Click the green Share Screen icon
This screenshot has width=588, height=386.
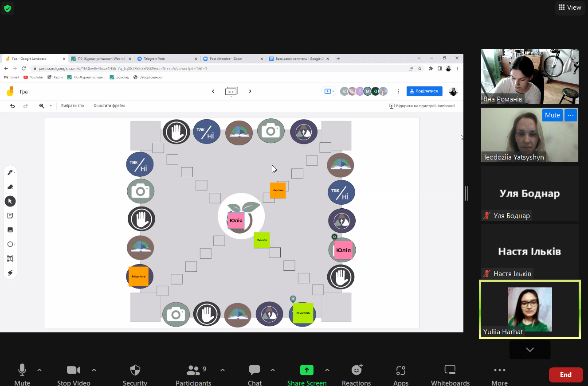point(306,370)
